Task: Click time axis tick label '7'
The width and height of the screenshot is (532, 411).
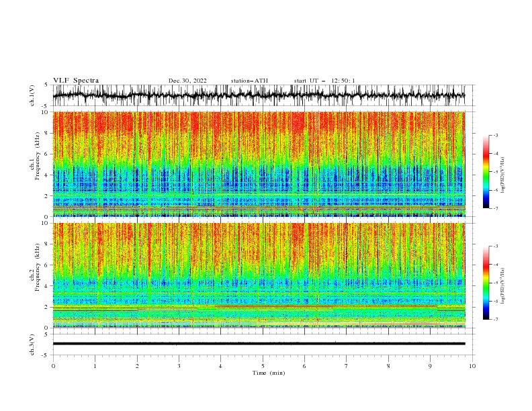Action: click(347, 366)
